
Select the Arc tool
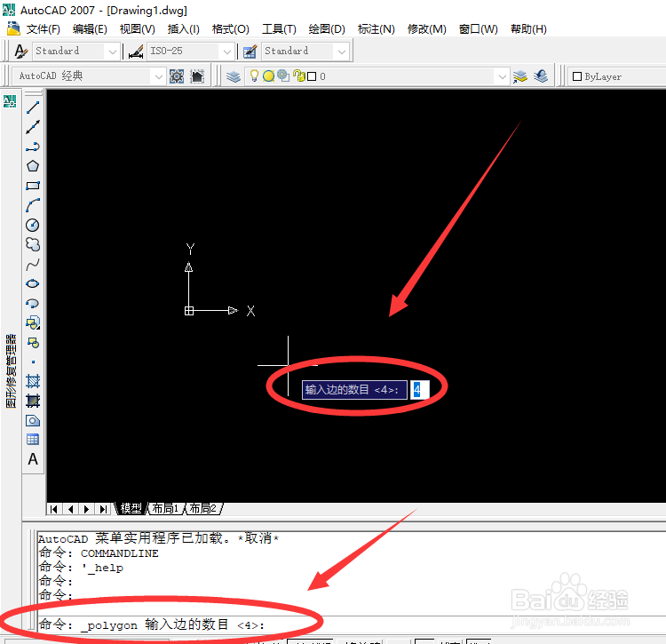[33, 205]
